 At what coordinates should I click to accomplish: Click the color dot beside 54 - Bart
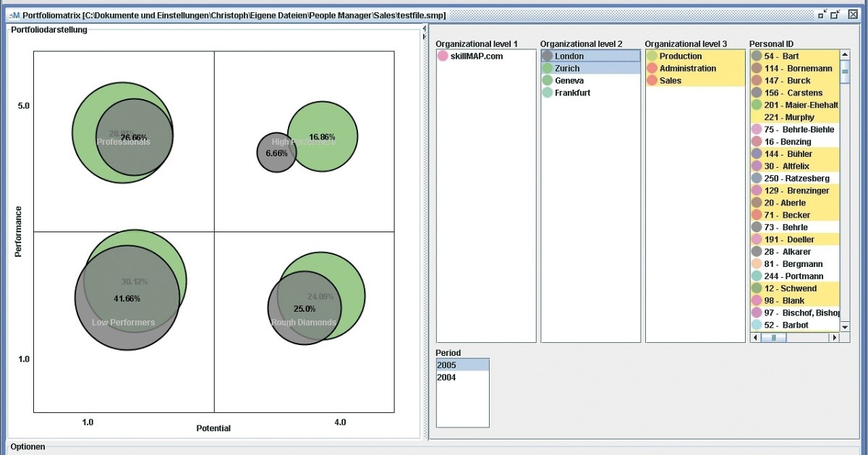(x=757, y=56)
